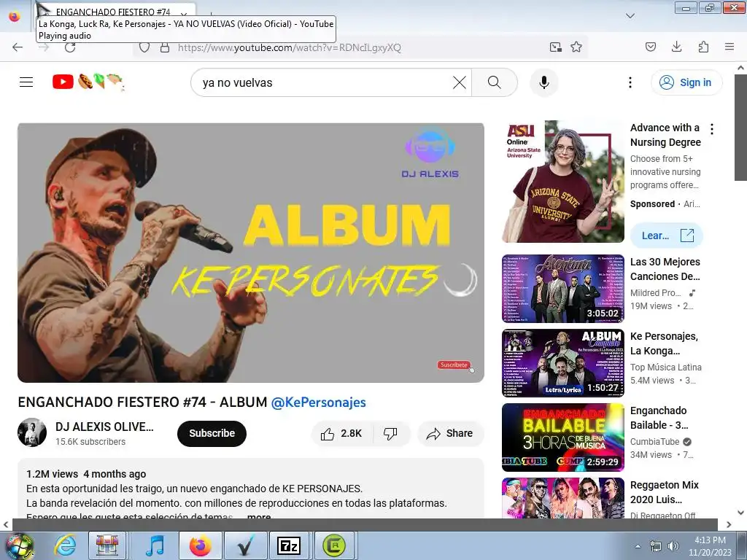Reload the page with the refresh icon

70,47
